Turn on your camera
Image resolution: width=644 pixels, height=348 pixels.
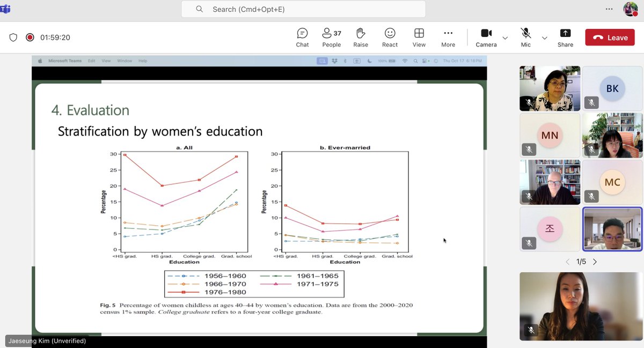(486, 37)
